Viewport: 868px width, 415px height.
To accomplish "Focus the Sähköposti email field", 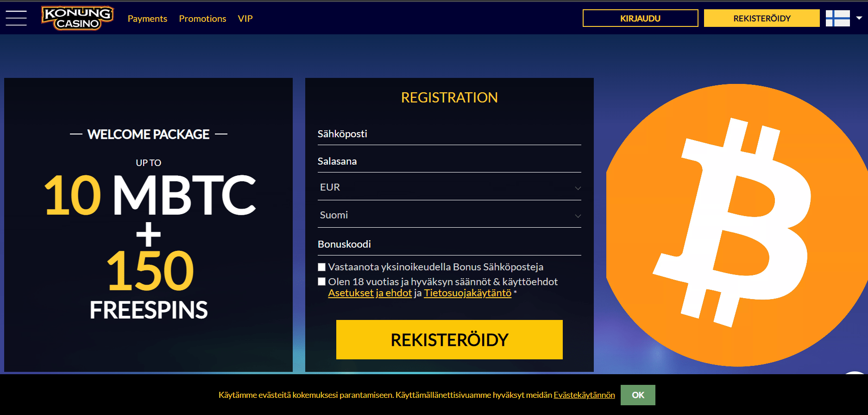I will point(449,134).
